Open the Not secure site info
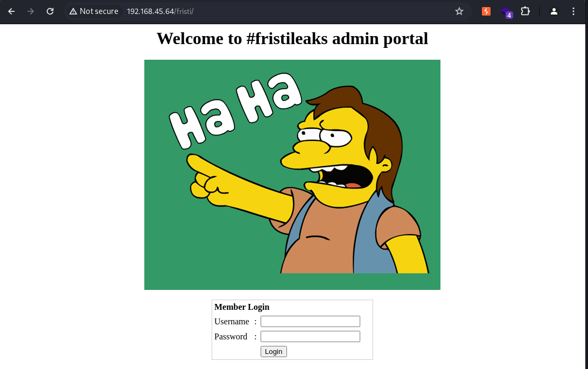Viewport: 588px width, 369px height. click(x=94, y=11)
